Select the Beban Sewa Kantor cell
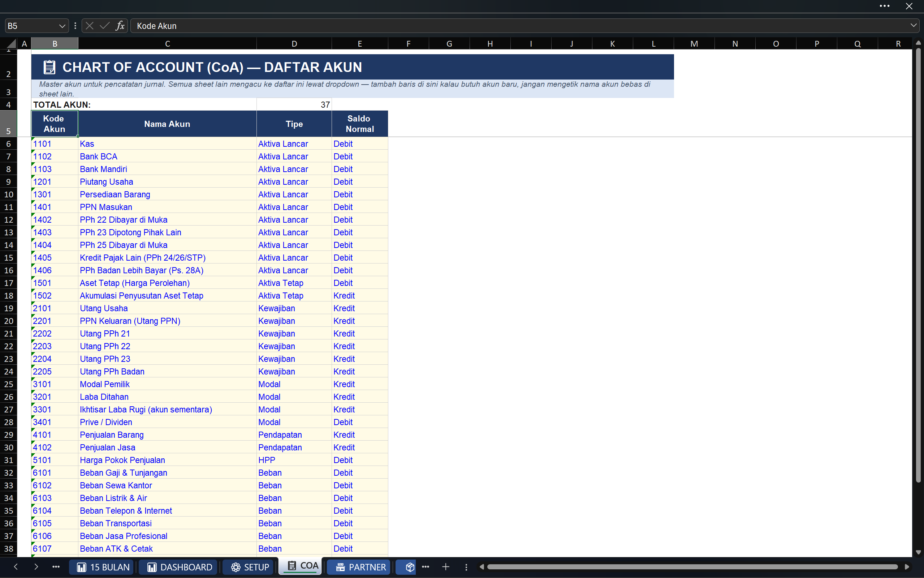924x578 pixels. pos(167,485)
